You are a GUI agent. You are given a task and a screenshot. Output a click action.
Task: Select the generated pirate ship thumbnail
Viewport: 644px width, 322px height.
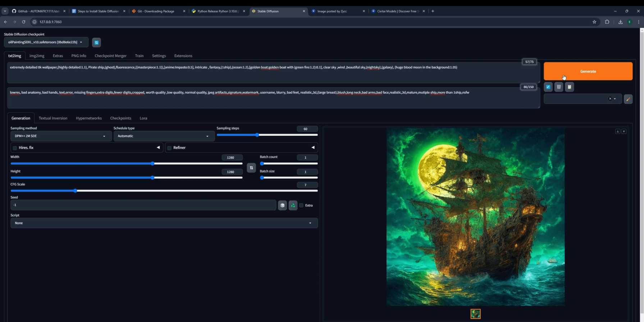(x=475, y=314)
